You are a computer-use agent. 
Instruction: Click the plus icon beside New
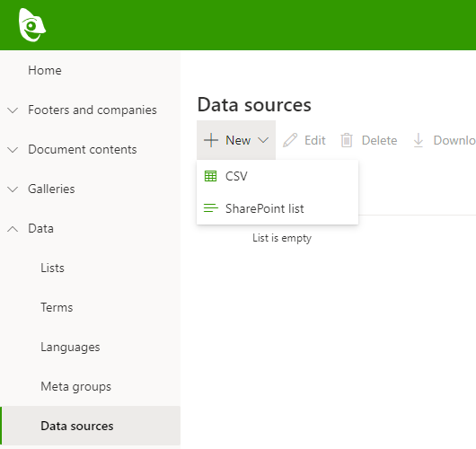tap(211, 140)
